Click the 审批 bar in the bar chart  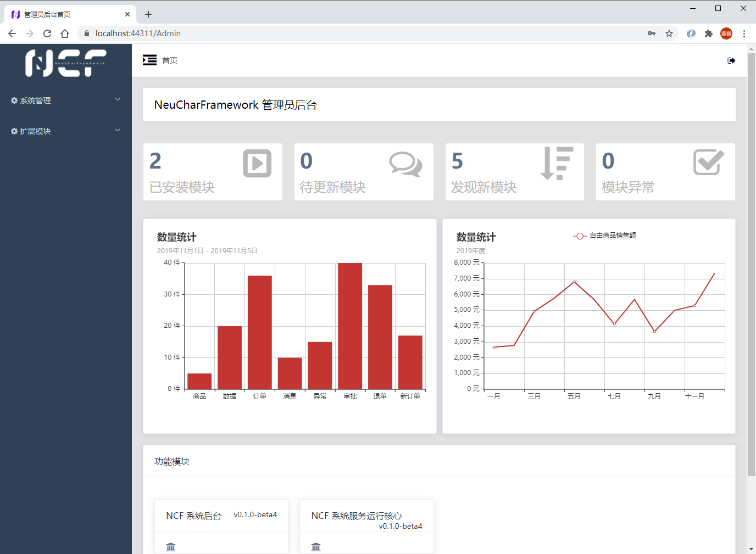350,326
